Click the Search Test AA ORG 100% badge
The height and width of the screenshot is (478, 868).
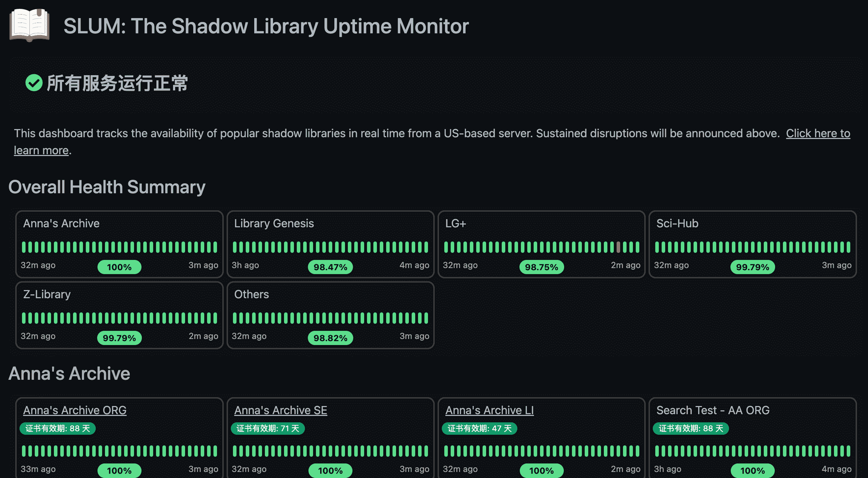point(752,471)
